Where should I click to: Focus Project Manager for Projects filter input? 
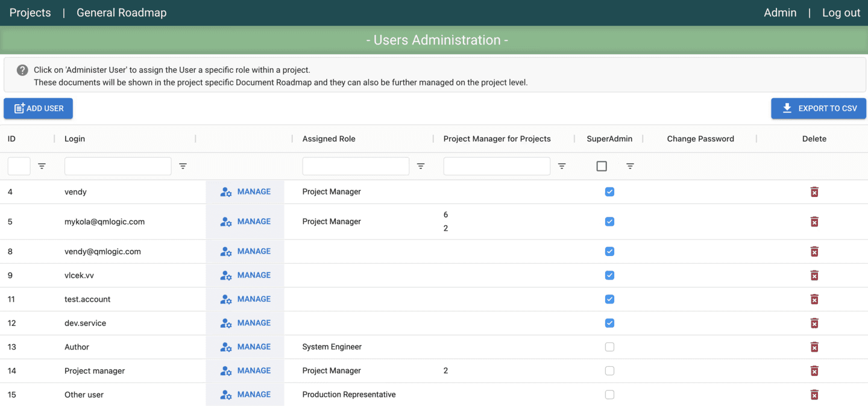click(497, 166)
